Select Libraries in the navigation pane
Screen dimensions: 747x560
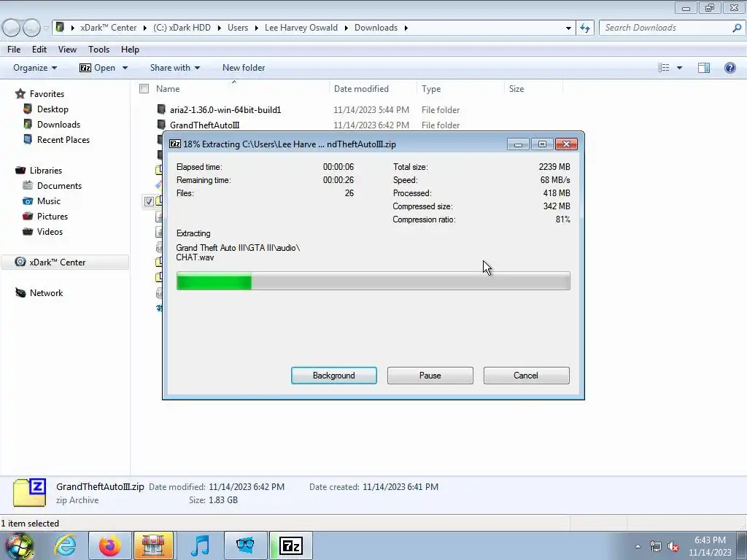pyautogui.click(x=46, y=171)
